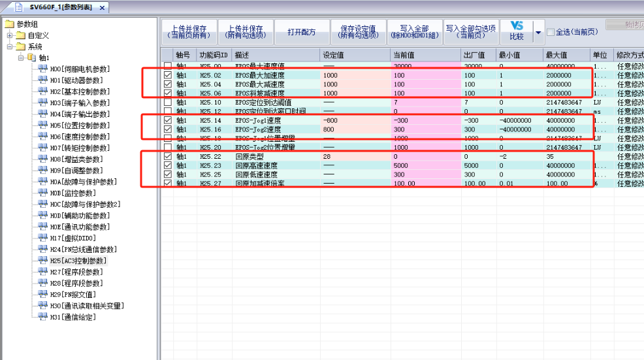
Task: Edit the 设定值 cell of EPOS-Jog1速度
Action: coord(355,120)
